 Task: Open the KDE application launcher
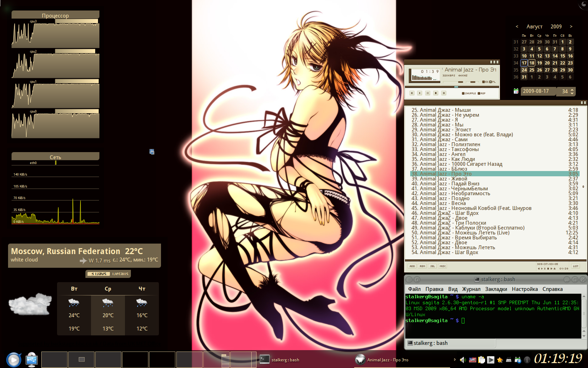point(14,360)
